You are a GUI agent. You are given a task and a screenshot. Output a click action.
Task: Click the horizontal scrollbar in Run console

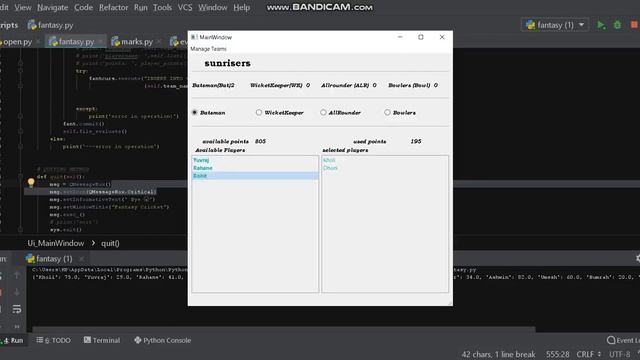(x=284, y=329)
